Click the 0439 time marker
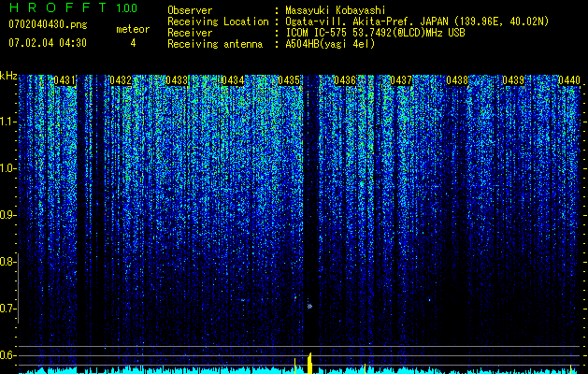588x374 pixels. coord(513,80)
